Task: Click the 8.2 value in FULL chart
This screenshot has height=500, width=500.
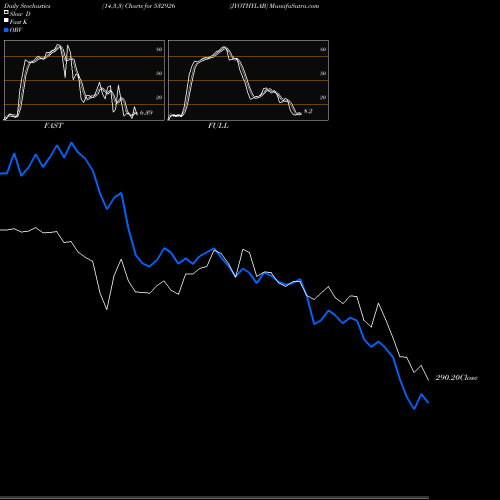Action: pyautogui.click(x=308, y=111)
